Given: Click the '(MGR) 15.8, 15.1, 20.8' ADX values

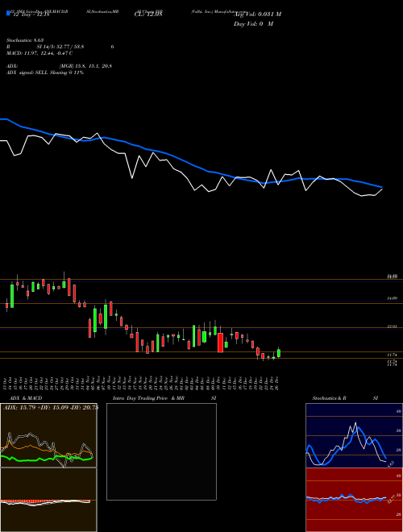Looking at the screenshot, I should pyautogui.click(x=85, y=66).
